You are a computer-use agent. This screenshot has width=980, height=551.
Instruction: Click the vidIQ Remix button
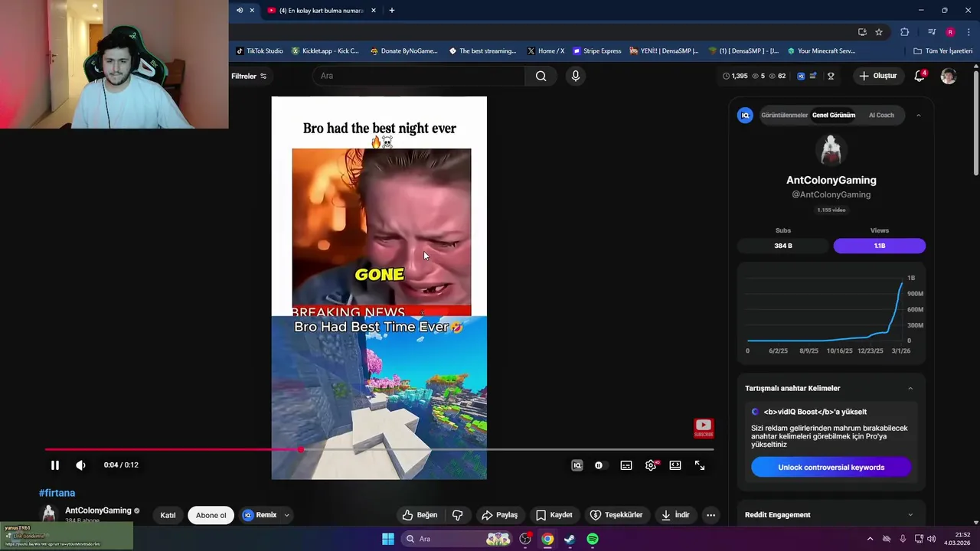260,515
